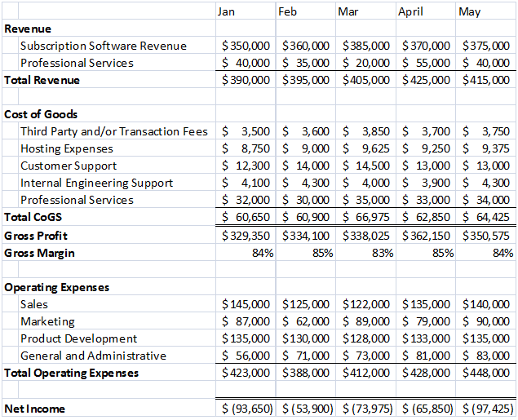518x420 pixels.
Task: Click Third Party and/or Transaction Fees label
Action: point(114,131)
